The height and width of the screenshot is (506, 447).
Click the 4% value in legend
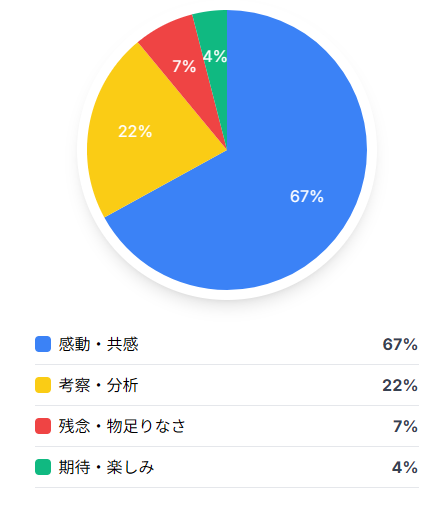(x=405, y=467)
